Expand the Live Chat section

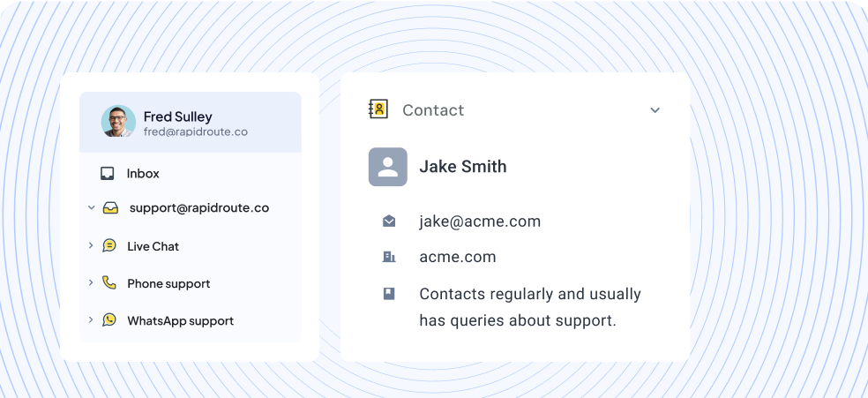[91, 245]
